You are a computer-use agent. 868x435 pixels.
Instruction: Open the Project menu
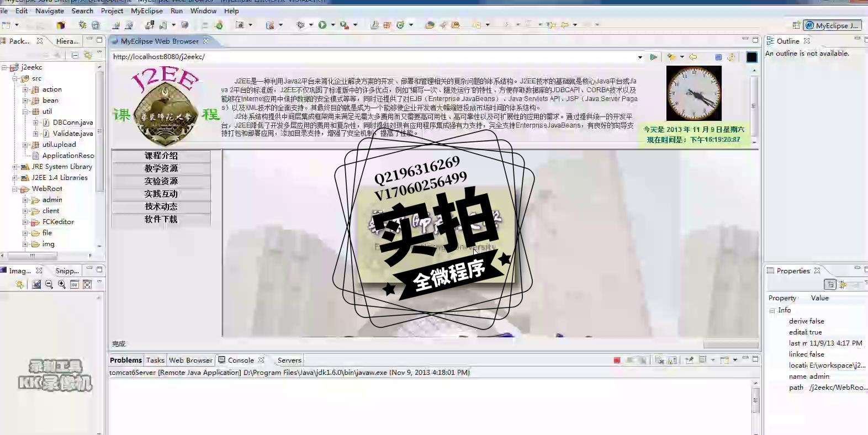coord(112,11)
